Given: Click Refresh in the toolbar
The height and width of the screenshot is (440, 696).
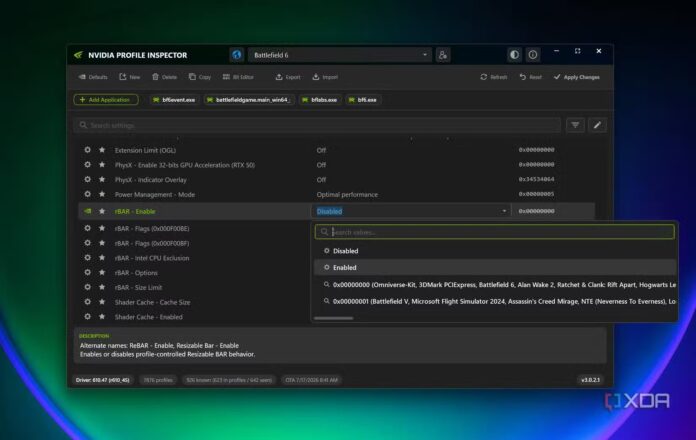Looking at the screenshot, I should [x=493, y=77].
